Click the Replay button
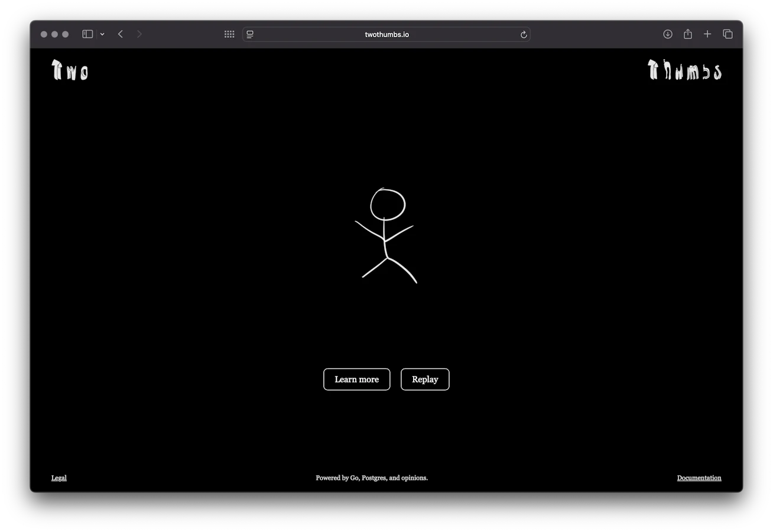The image size is (773, 532). coord(425,379)
